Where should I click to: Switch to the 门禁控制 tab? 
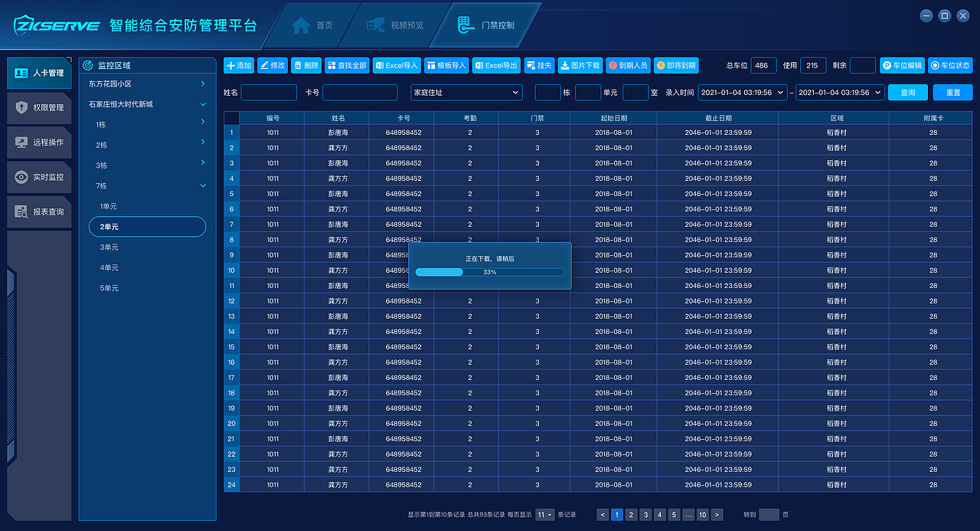click(x=486, y=25)
